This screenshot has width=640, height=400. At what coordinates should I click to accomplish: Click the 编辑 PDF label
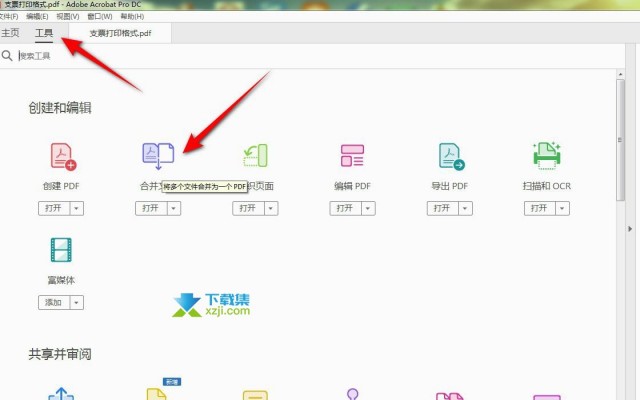[x=352, y=186]
